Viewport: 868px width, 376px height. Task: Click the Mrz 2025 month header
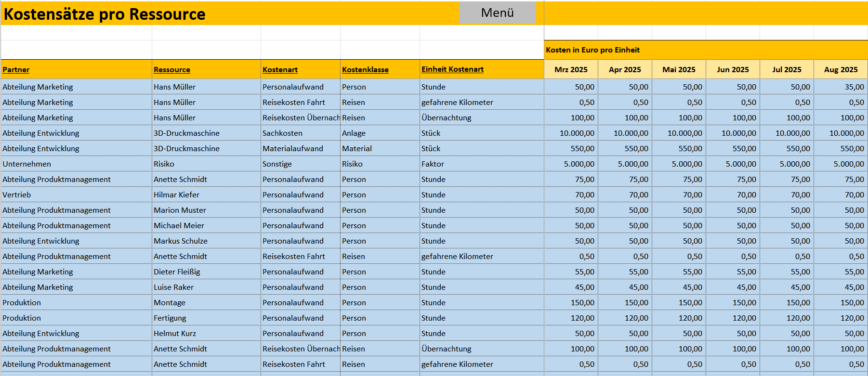tap(571, 69)
